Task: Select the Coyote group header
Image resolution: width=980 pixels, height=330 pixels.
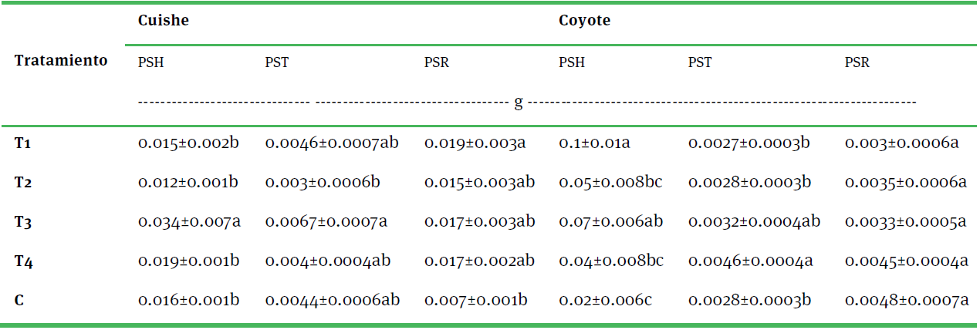Action: (584, 21)
